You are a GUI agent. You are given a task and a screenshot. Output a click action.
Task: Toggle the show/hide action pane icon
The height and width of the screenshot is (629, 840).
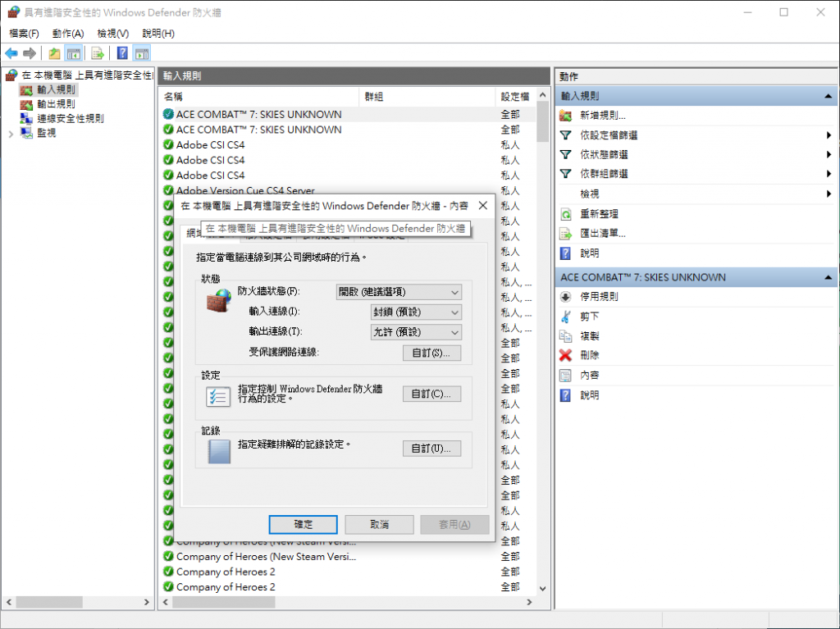pos(142,53)
